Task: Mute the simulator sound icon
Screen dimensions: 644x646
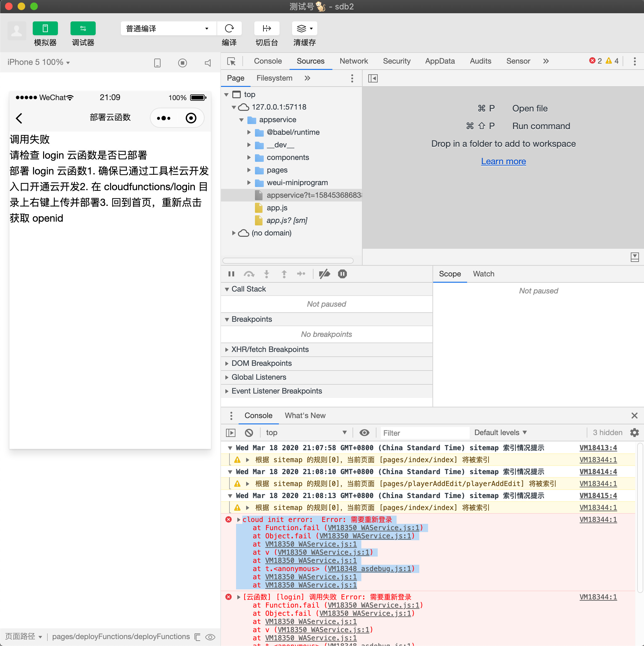Action: coord(208,63)
